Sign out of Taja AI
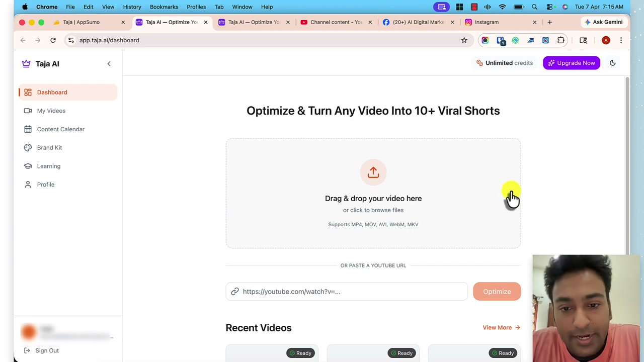The width and height of the screenshot is (644, 362). point(41,350)
